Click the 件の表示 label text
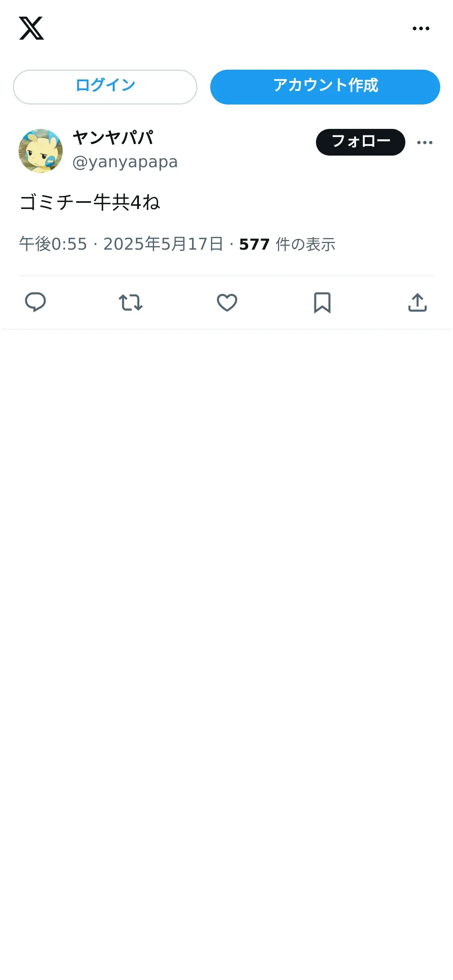The image size is (453, 980). coord(305,244)
